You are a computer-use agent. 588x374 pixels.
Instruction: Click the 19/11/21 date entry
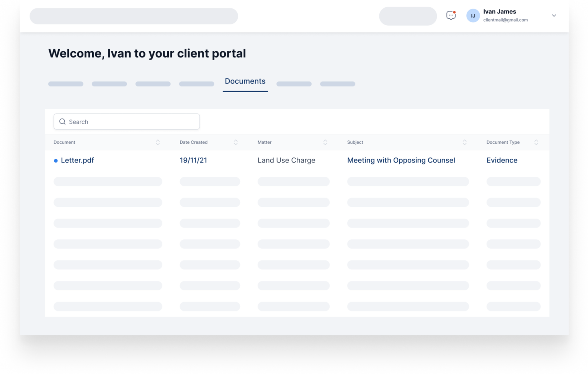(x=193, y=160)
